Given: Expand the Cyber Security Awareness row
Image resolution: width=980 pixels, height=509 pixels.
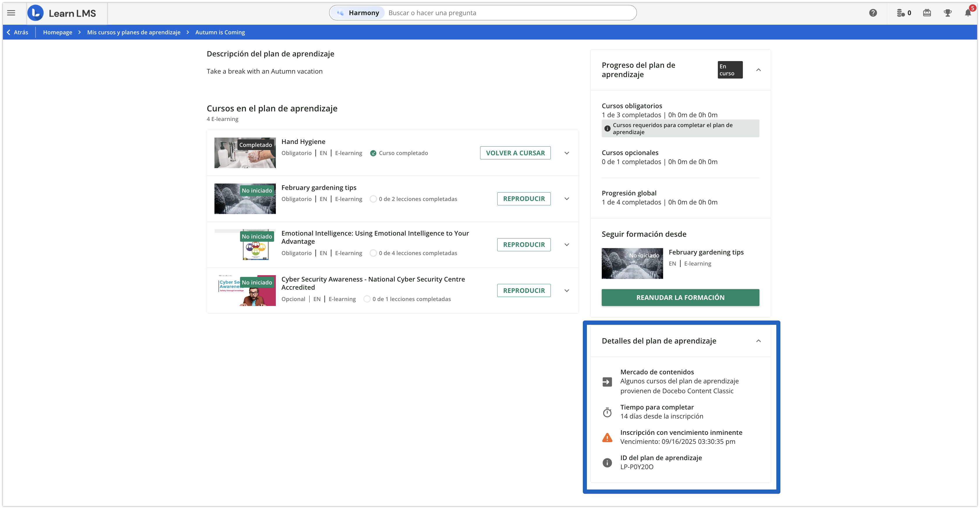Looking at the screenshot, I should (x=567, y=291).
